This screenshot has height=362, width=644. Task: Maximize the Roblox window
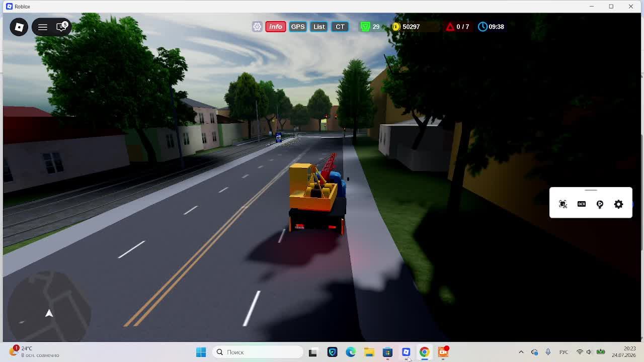[611, 7]
